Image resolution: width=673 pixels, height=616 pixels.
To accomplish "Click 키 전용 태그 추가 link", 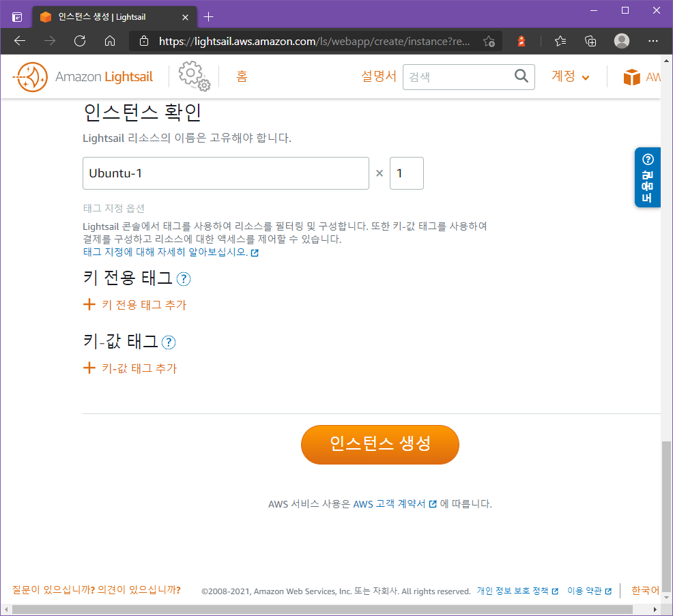I will pos(144,305).
